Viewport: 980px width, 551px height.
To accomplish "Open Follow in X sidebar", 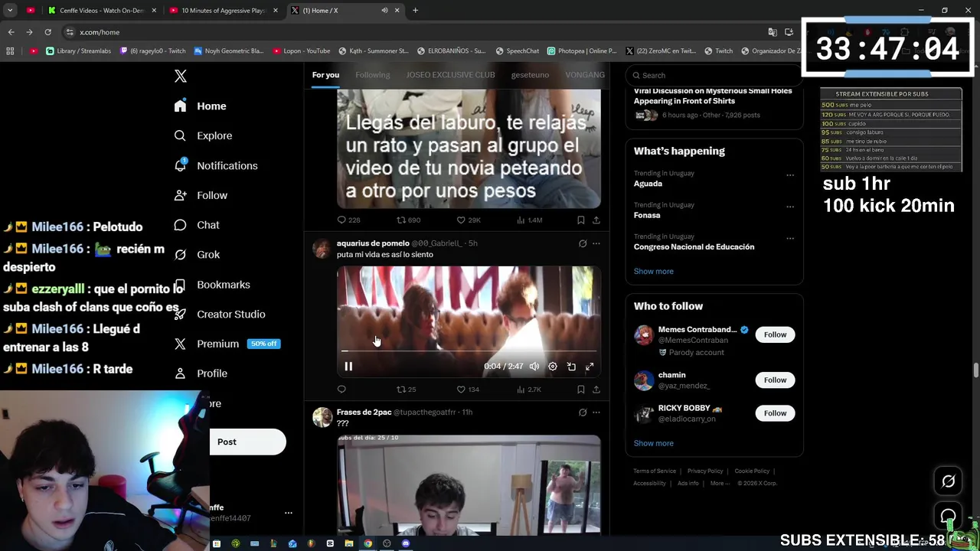I will pos(201,195).
